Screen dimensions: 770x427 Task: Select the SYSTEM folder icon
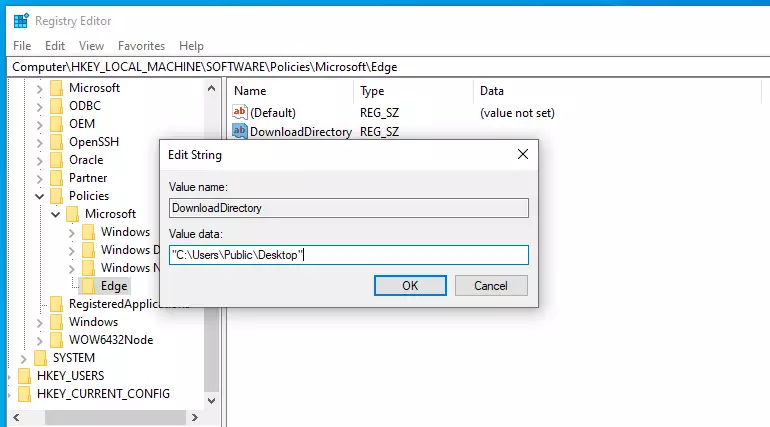pyautogui.click(x=40, y=358)
